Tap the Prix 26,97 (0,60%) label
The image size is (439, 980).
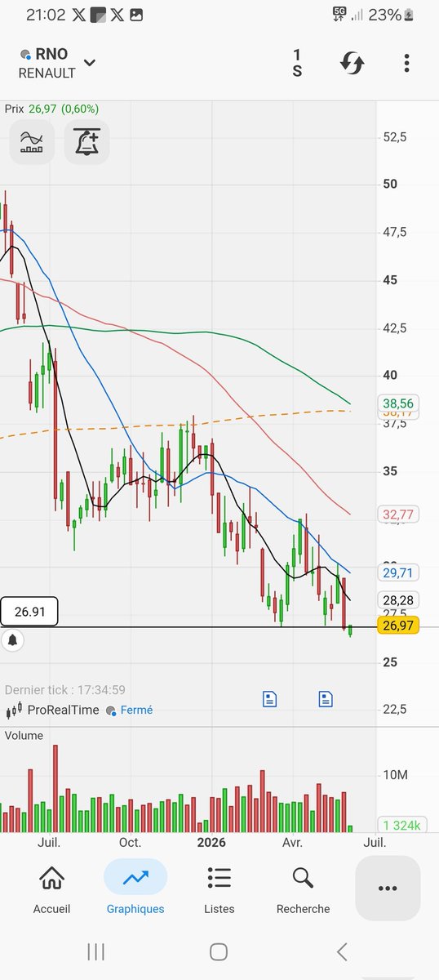(x=51, y=109)
